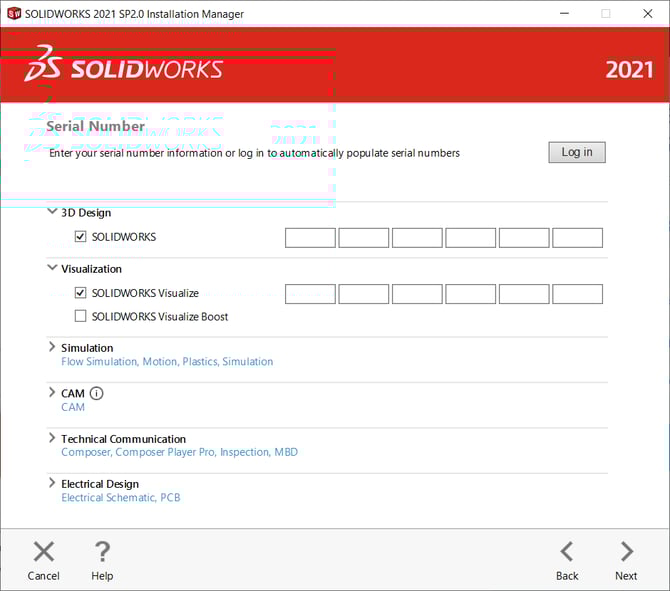This screenshot has width=670, height=591.
Task: Click first SOLIDWORKS serial number field
Action: pyautogui.click(x=310, y=238)
